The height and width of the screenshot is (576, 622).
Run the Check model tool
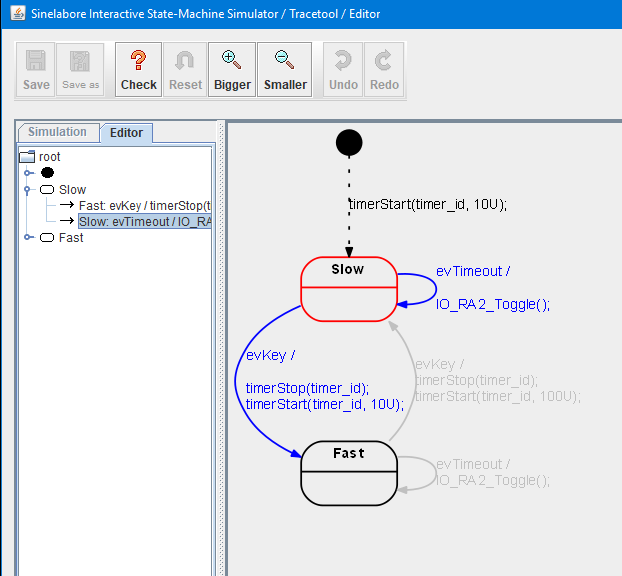[x=139, y=70]
